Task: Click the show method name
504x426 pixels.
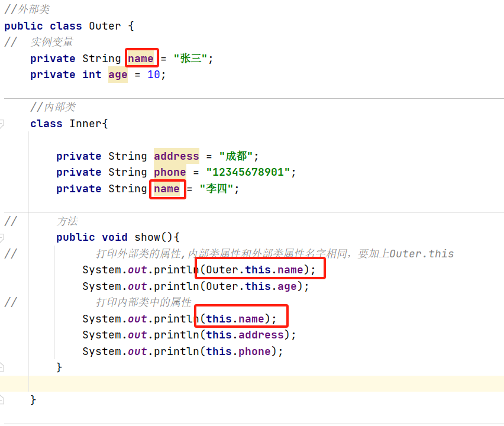Action: (147, 237)
